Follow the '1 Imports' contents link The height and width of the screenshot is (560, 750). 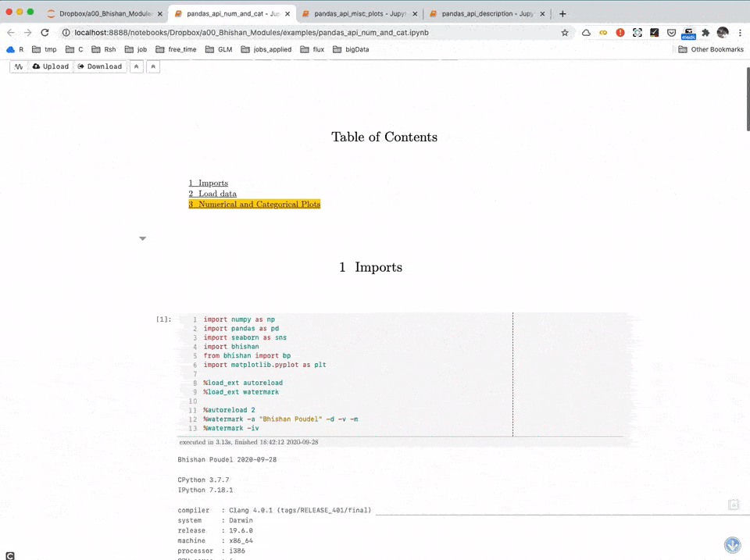point(208,184)
